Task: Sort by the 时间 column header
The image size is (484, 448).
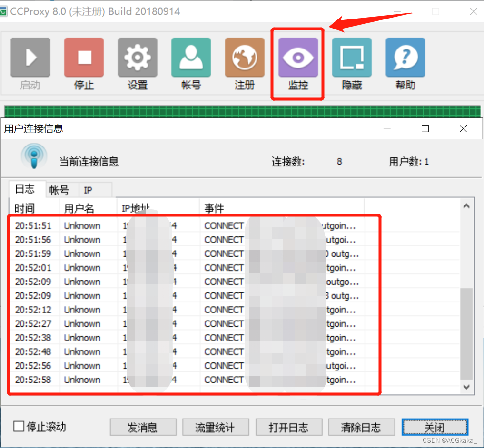Action: click(x=34, y=208)
